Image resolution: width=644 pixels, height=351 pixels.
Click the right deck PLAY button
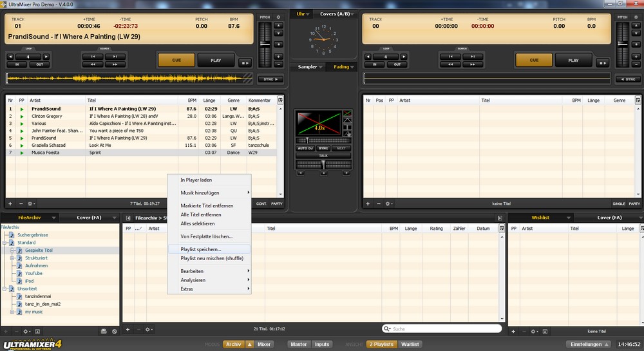(573, 61)
